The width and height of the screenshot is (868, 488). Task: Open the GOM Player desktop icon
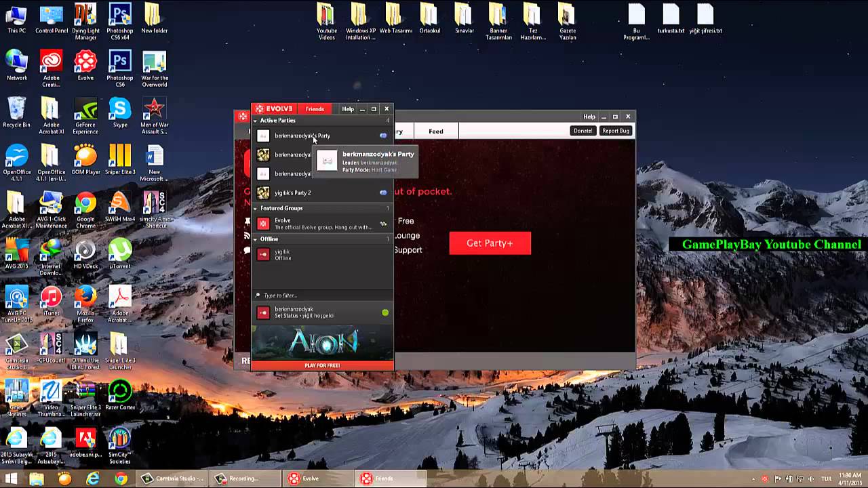[x=85, y=160]
